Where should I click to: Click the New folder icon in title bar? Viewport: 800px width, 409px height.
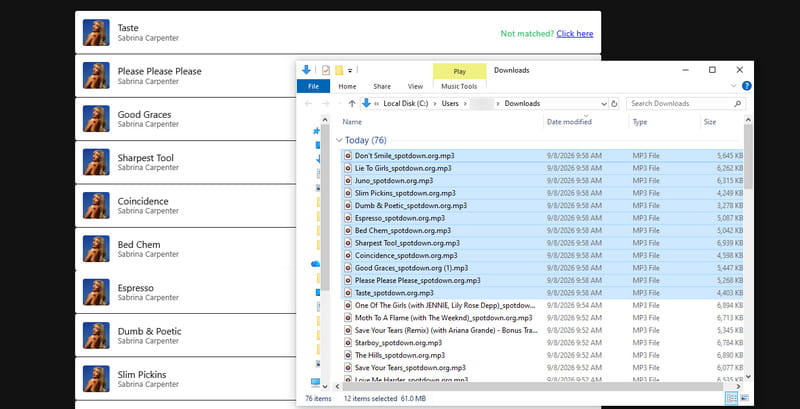pos(339,70)
